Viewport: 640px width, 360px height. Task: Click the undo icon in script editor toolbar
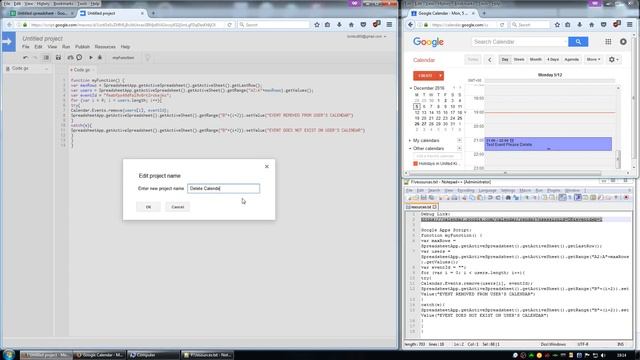(x=26, y=58)
